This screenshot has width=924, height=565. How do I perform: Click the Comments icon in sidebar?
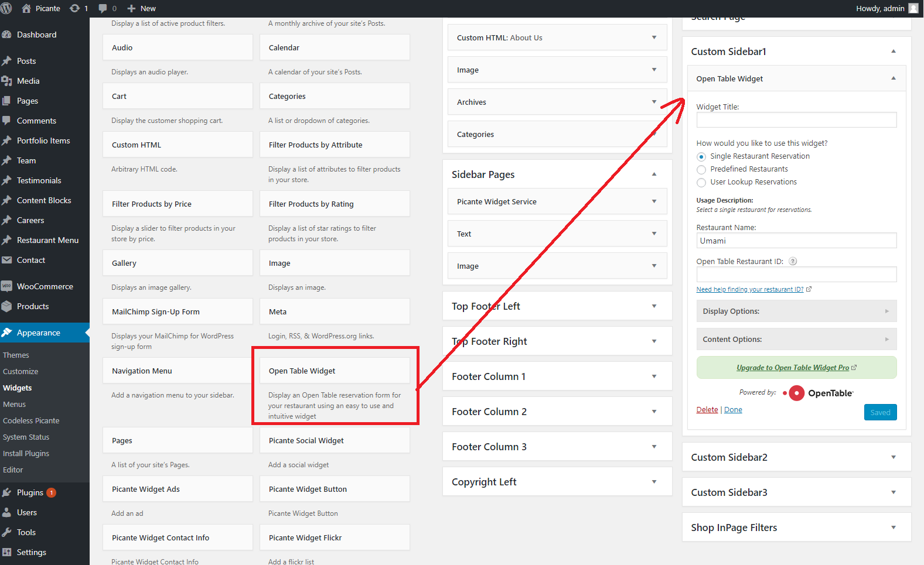(6, 121)
